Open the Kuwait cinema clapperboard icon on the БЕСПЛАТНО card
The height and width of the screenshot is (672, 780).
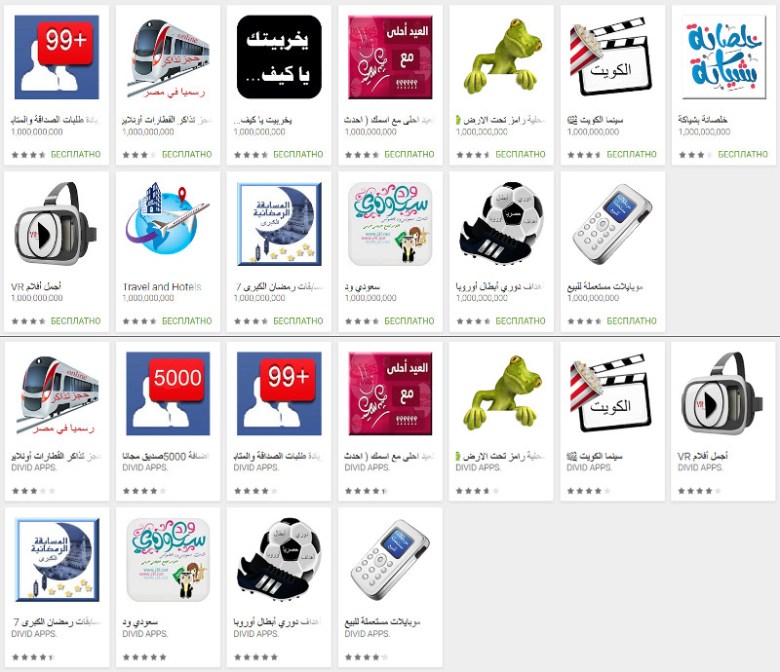tap(612, 57)
